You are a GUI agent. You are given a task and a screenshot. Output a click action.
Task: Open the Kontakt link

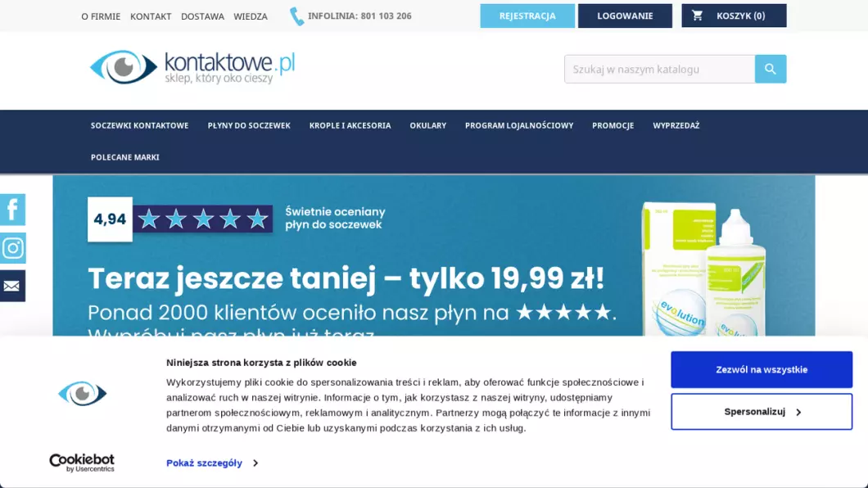[x=151, y=16]
